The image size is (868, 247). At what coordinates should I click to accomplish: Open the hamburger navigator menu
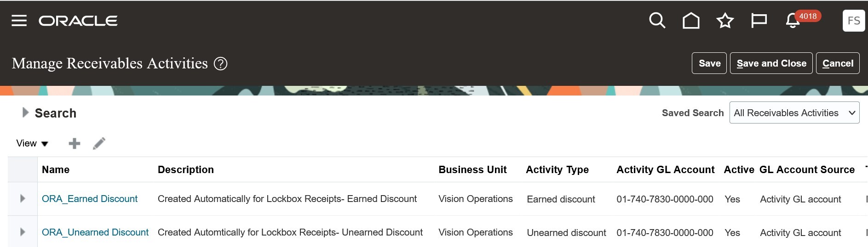click(19, 21)
